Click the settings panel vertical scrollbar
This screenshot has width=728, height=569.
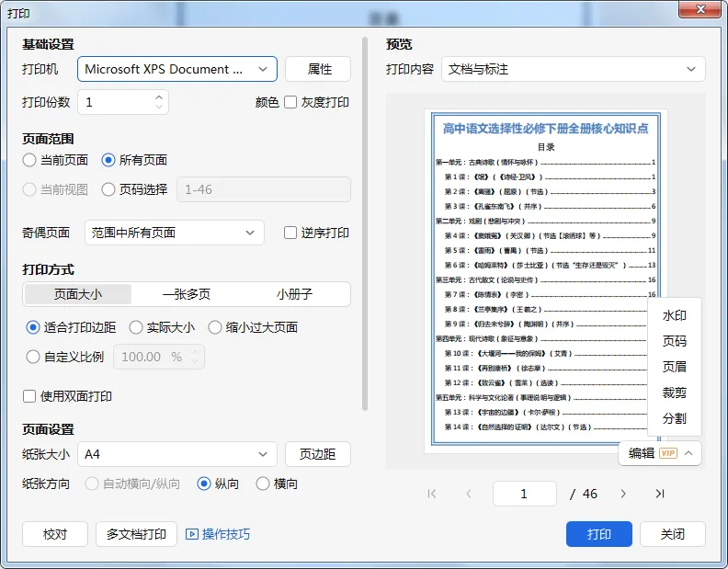(x=365, y=224)
